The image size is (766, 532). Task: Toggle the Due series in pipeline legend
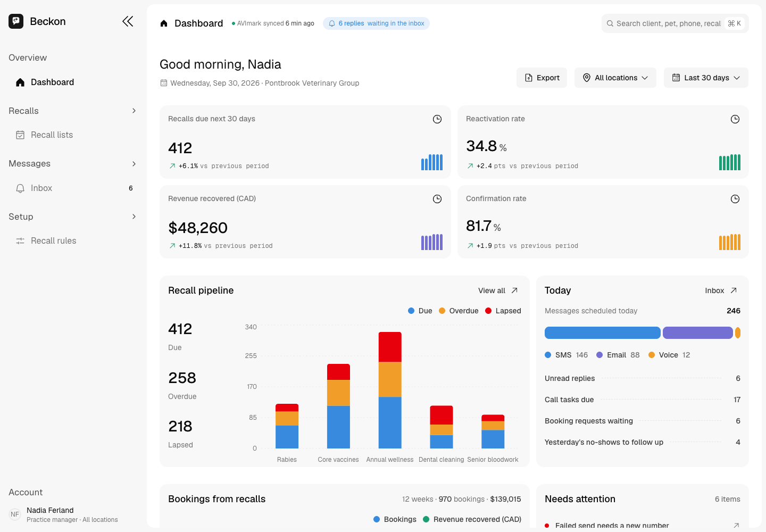[420, 311]
